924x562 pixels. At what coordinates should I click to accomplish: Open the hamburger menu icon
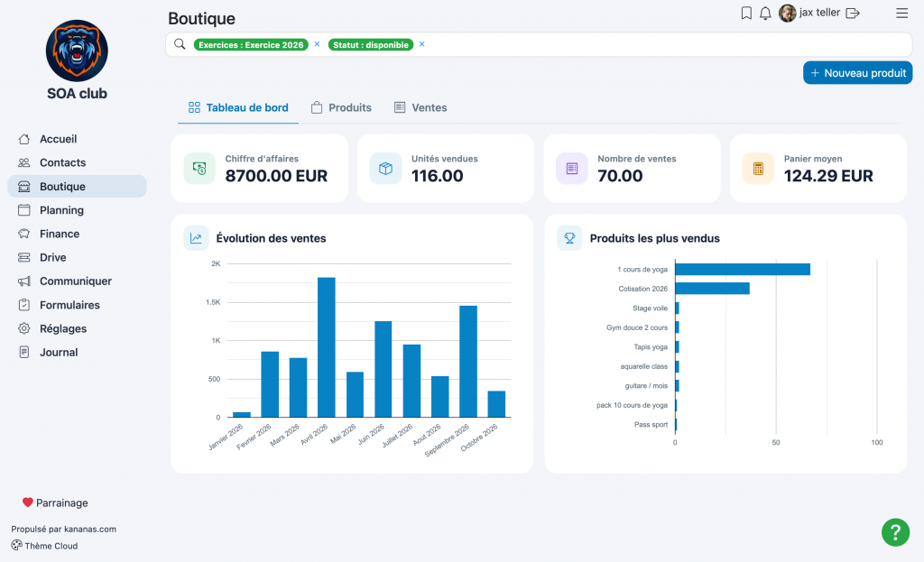(901, 13)
